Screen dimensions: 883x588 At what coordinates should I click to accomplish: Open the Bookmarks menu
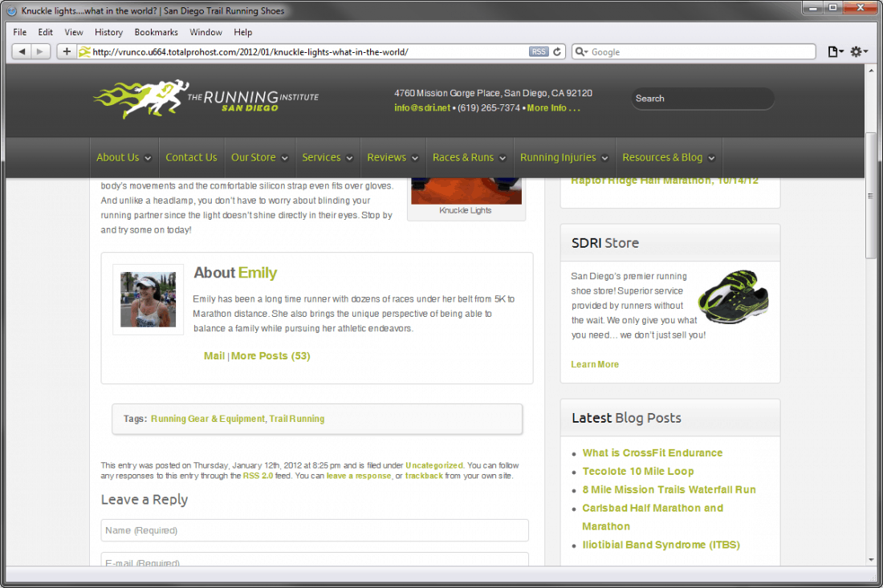pyautogui.click(x=156, y=32)
